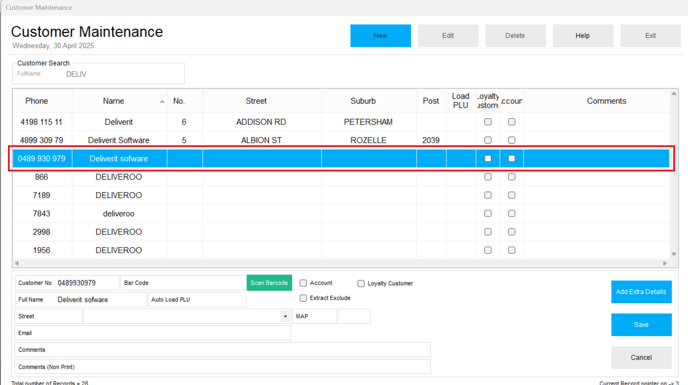The image size is (688, 385).
Task: Tick loyalty checkbox in Deliverit ADDISON RD row
Action: coord(488,122)
